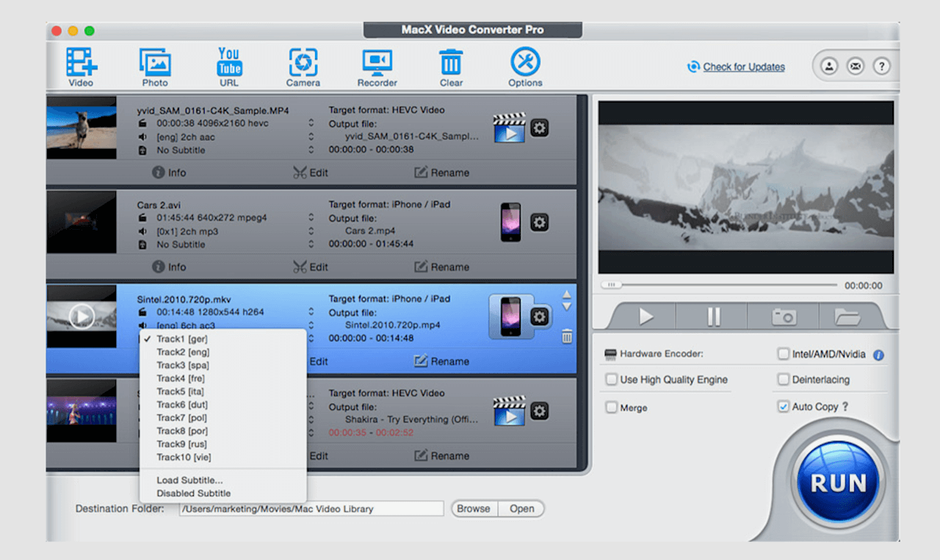Image resolution: width=940 pixels, height=560 pixels.
Task: Open settings gear for the Shakira video
Action: point(540,411)
